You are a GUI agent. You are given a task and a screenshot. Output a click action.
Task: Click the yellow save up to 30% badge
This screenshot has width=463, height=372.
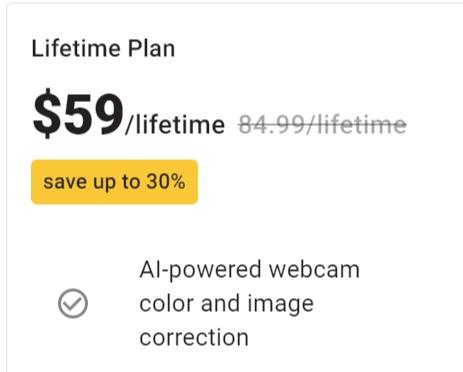(114, 182)
